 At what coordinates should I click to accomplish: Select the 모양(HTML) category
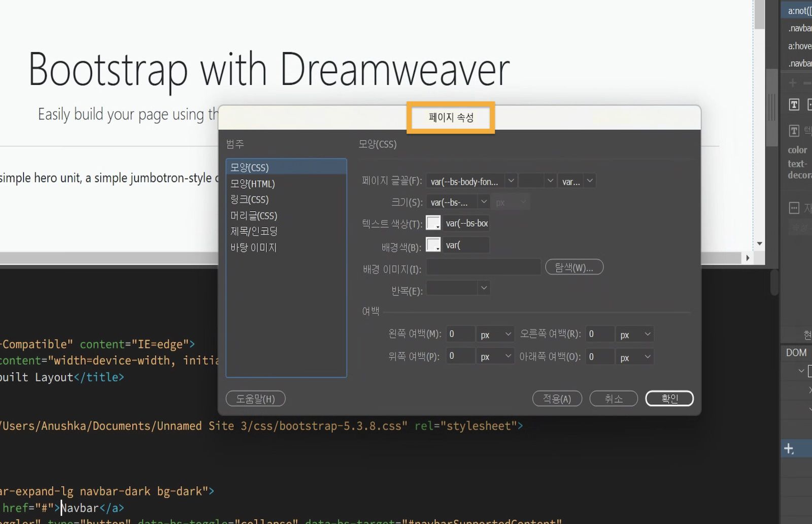[286, 184]
